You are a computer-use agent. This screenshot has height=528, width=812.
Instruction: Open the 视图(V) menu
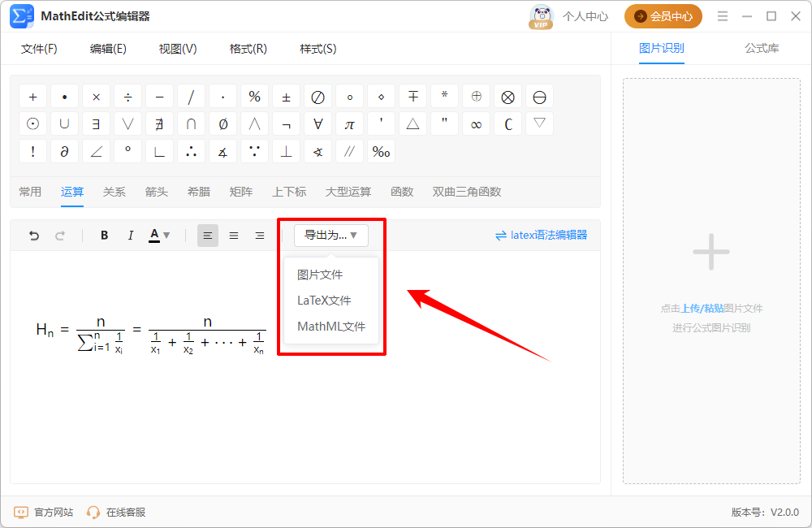click(178, 49)
